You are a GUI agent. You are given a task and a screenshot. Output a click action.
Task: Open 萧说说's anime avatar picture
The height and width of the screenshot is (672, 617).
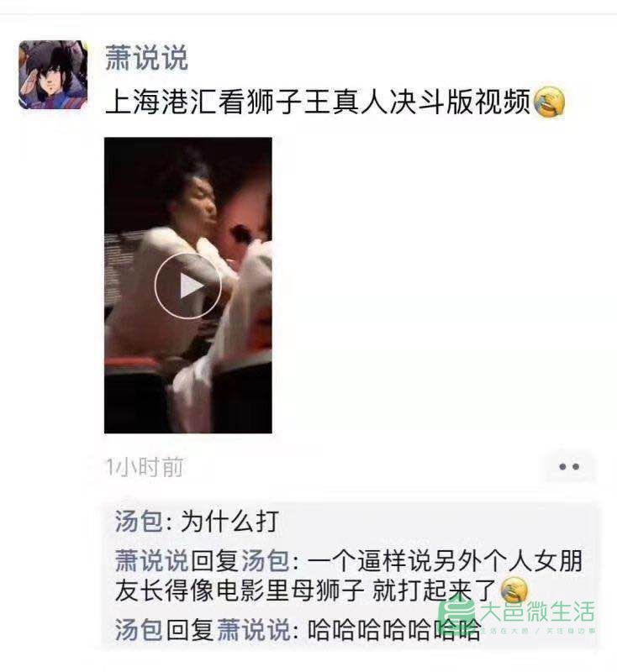[53, 75]
